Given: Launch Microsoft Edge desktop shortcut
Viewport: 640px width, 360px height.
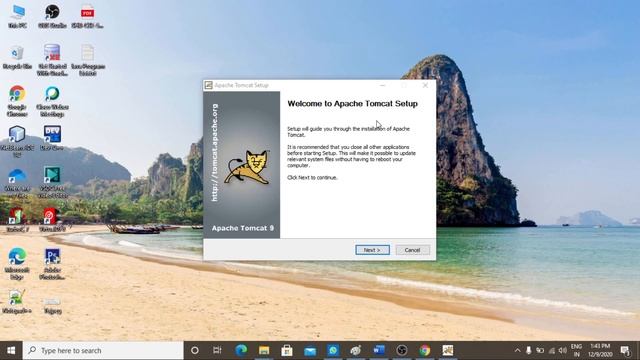Looking at the screenshot, I should tap(17, 264).
